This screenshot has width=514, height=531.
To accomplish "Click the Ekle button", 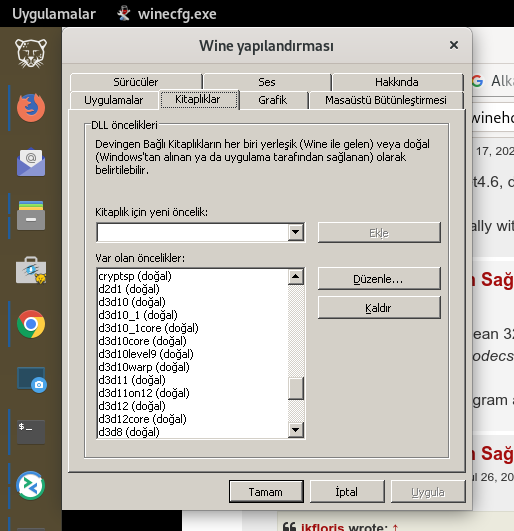I will (379, 233).
